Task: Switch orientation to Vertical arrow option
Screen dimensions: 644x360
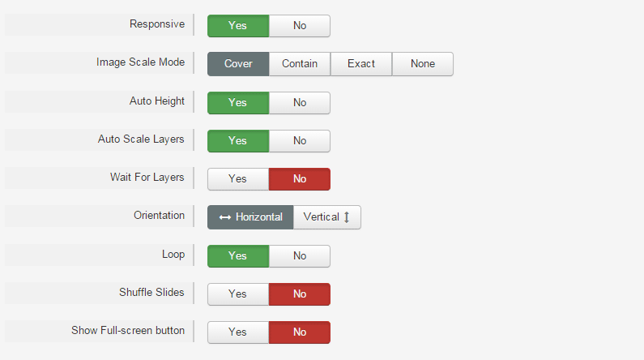Action: pyautogui.click(x=327, y=217)
